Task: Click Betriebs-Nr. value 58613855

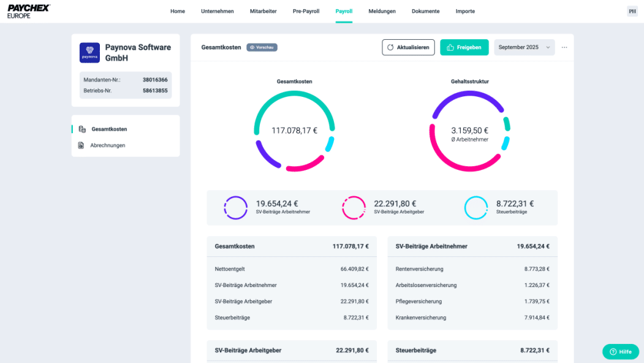Action: 155,90
